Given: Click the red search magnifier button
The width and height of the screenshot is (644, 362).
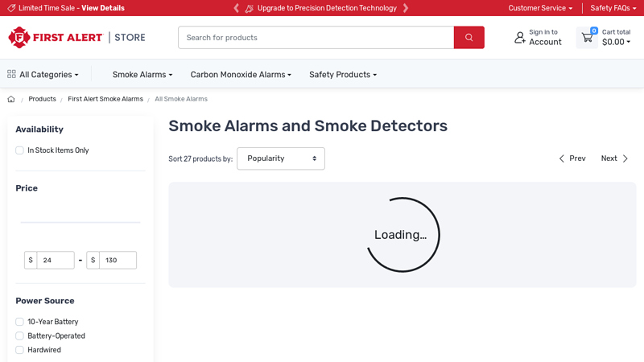Looking at the screenshot, I should point(469,37).
